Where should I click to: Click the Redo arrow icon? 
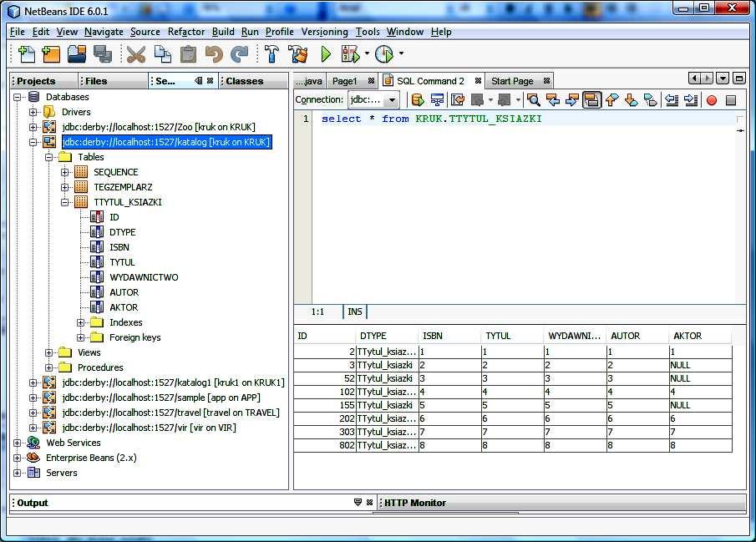[239, 54]
